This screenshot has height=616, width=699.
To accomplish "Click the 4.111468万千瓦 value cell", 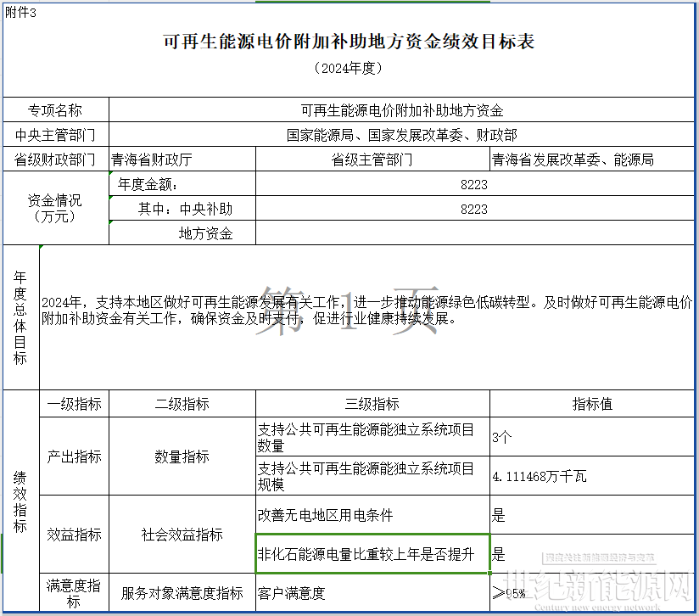I will pos(592,476).
